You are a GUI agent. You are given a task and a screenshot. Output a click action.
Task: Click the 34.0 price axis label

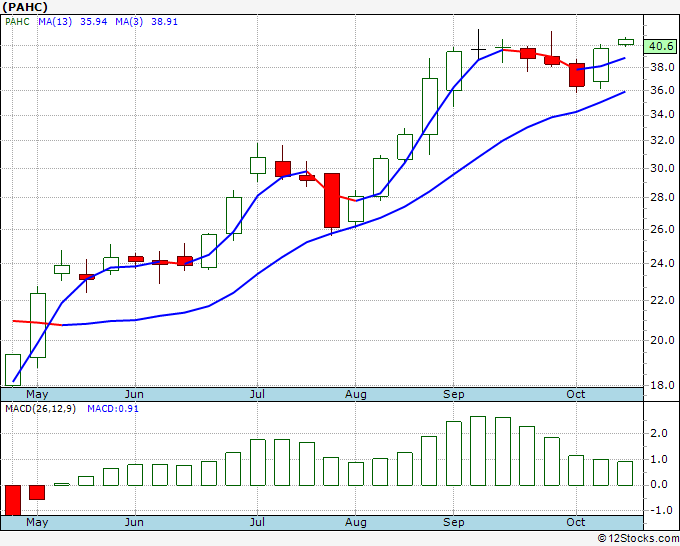(662, 114)
